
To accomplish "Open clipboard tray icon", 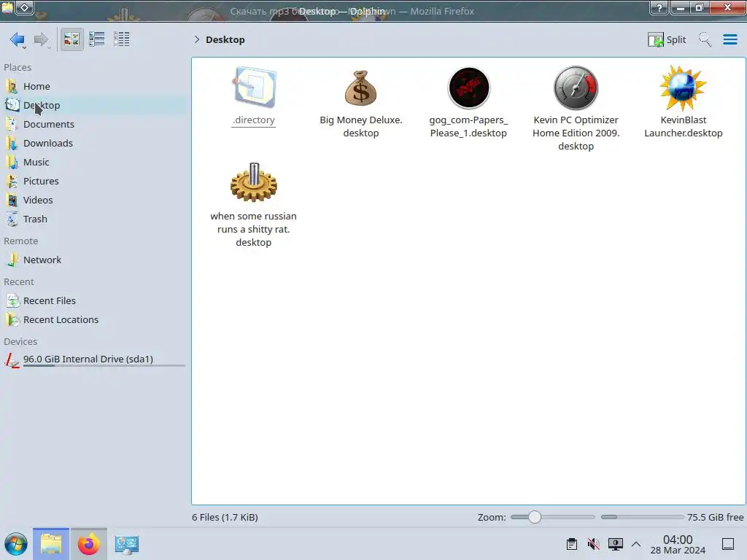I will pos(572,544).
